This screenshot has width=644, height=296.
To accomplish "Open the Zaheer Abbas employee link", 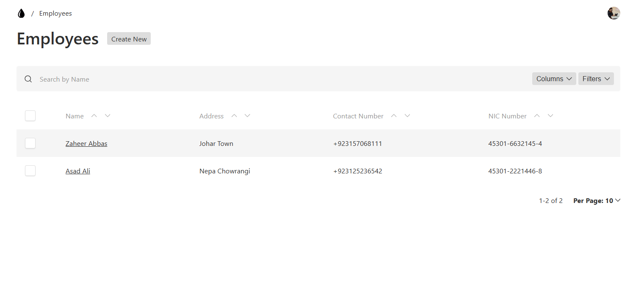I will click(86, 144).
